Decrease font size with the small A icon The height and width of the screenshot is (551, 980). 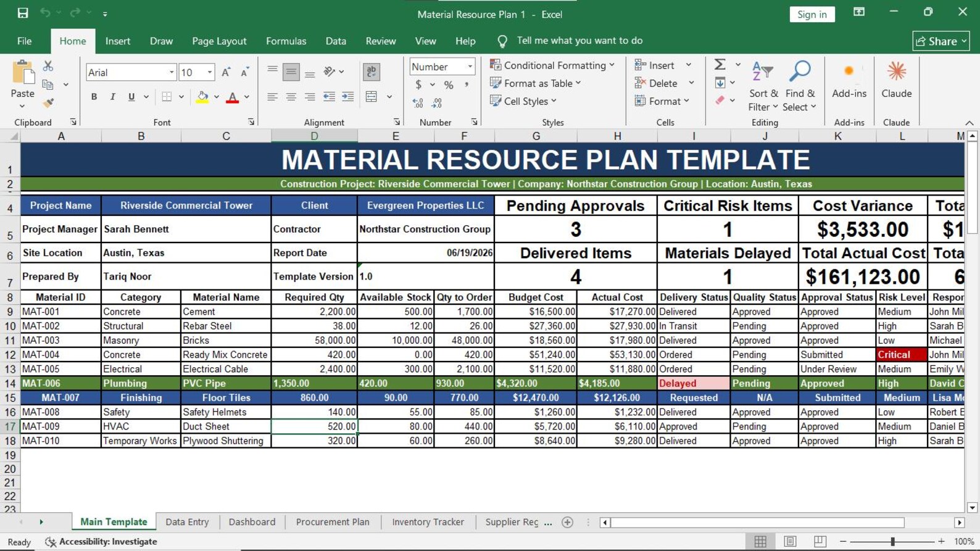[x=244, y=72]
